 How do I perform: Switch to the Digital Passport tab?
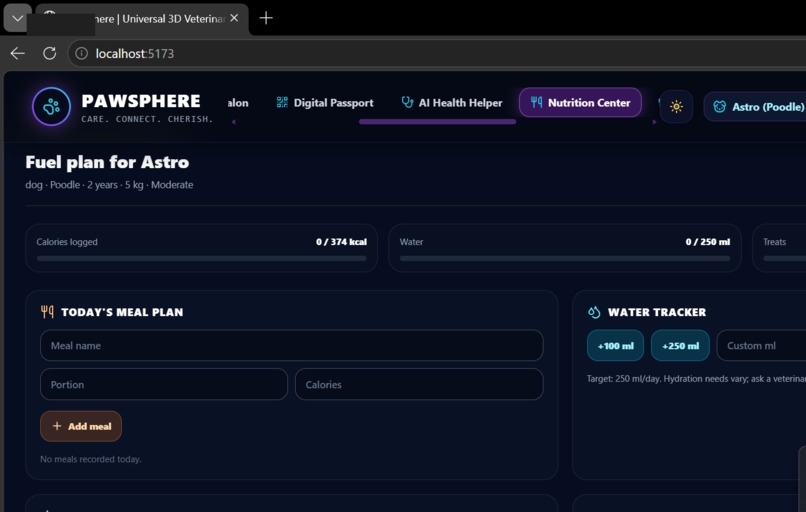click(x=325, y=103)
